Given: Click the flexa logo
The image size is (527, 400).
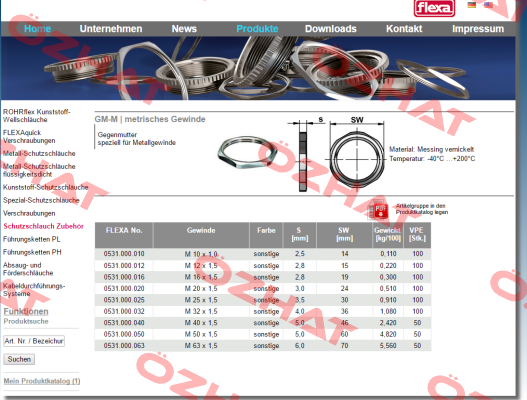Looking at the screenshot, I should tap(434, 8).
